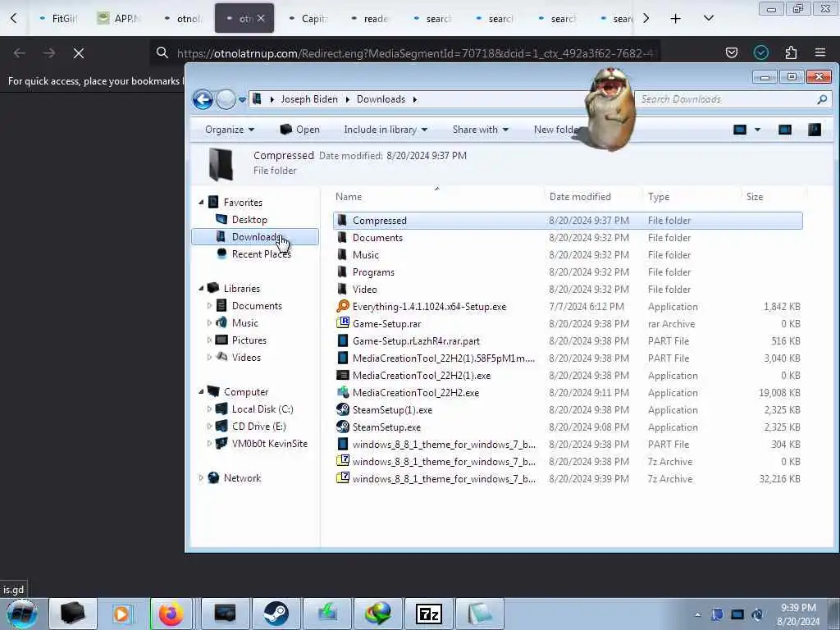Open Local Disk (C:) in the tree
Viewport: 840px width, 630px height.
click(x=262, y=409)
